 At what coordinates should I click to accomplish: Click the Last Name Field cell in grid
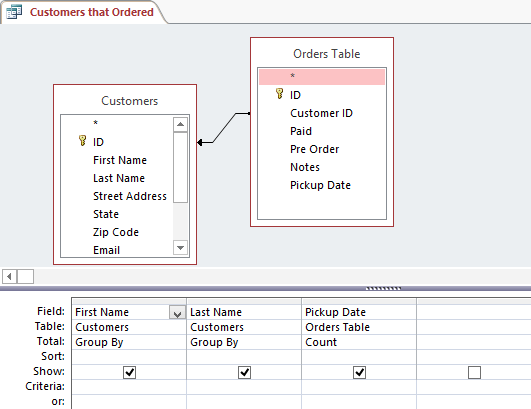tap(244, 312)
